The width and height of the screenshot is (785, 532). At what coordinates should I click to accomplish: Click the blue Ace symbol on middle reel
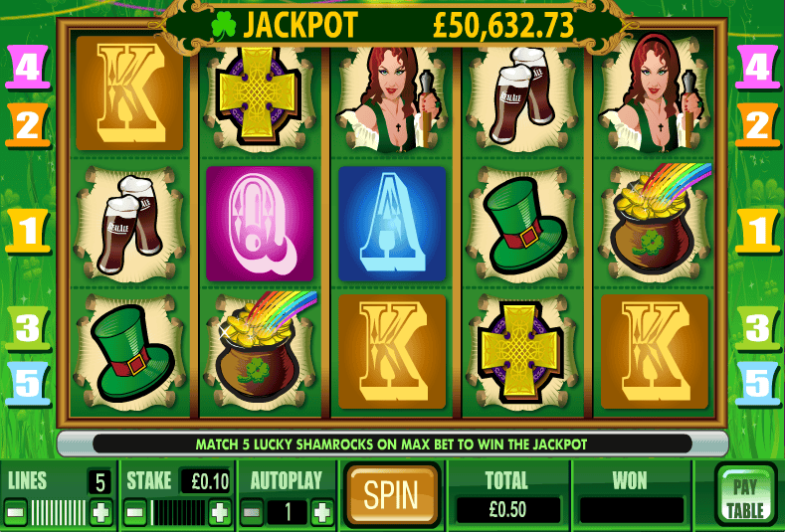(x=392, y=223)
